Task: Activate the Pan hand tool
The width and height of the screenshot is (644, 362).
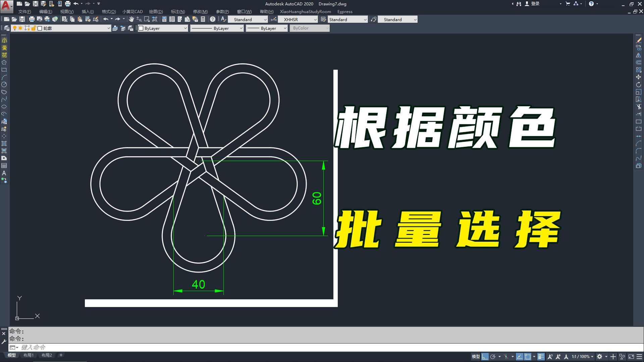Action: [x=131, y=19]
